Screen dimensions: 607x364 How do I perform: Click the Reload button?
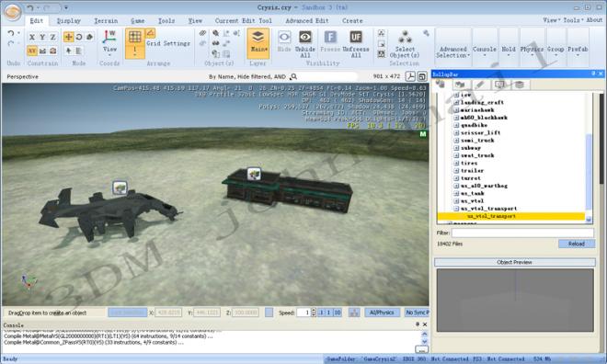coord(577,244)
